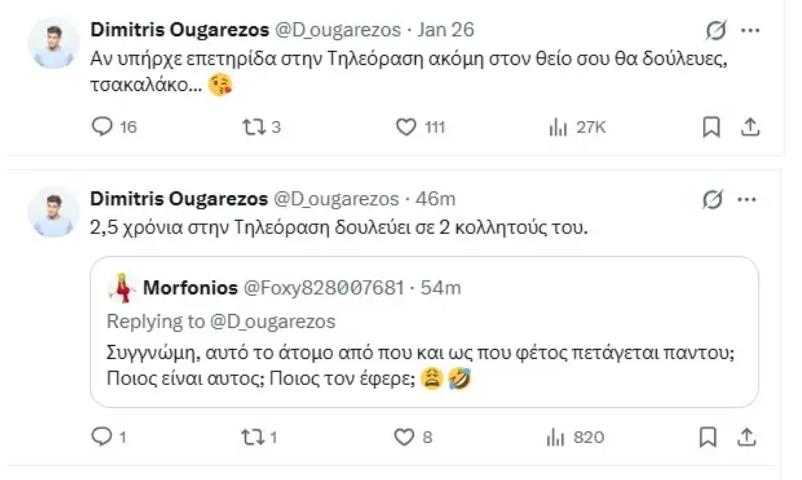Like the tweet with 8 likes

coord(404,437)
